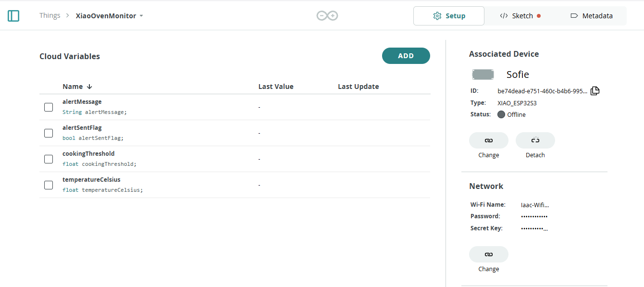Image resolution: width=644 pixels, height=287 pixels.
Task: Sort variables by Name arrow
Action: 89,87
